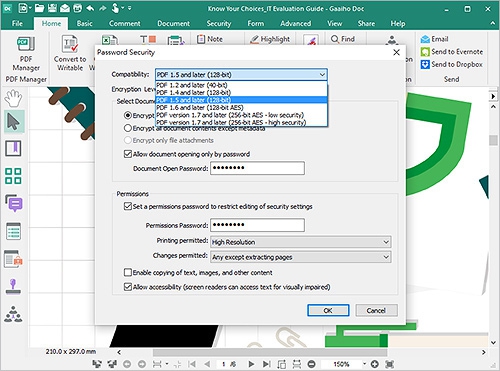Image resolution: width=500 pixels, height=371 pixels.
Task: Select the arrow Select tool
Action: pyautogui.click(x=14, y=122)
